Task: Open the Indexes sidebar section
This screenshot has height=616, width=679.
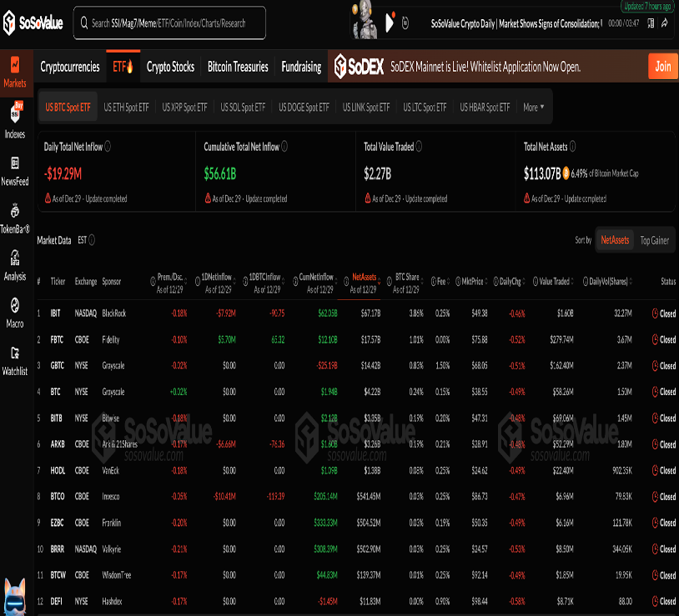Action: pos(15,120)
